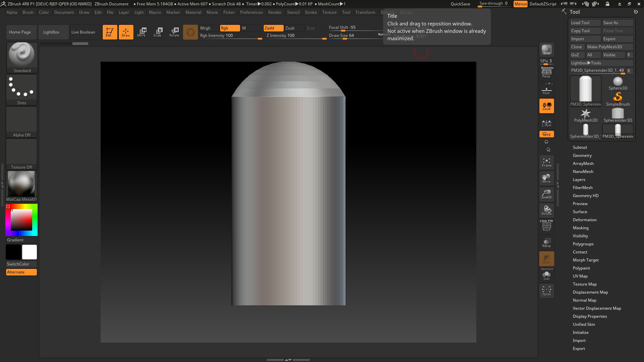
Task: Open the MatCap Metal01 material selector
Action: point(22,186)
